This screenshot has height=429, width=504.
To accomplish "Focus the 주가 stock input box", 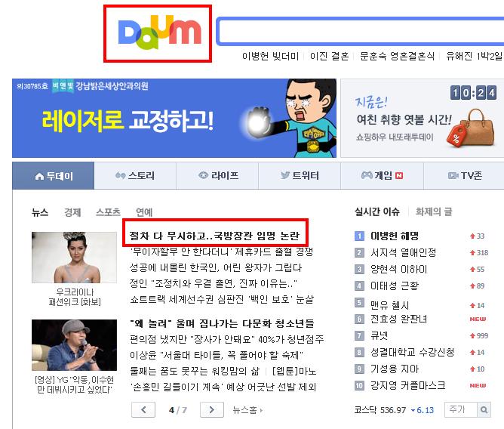I will tap(461, 409).
